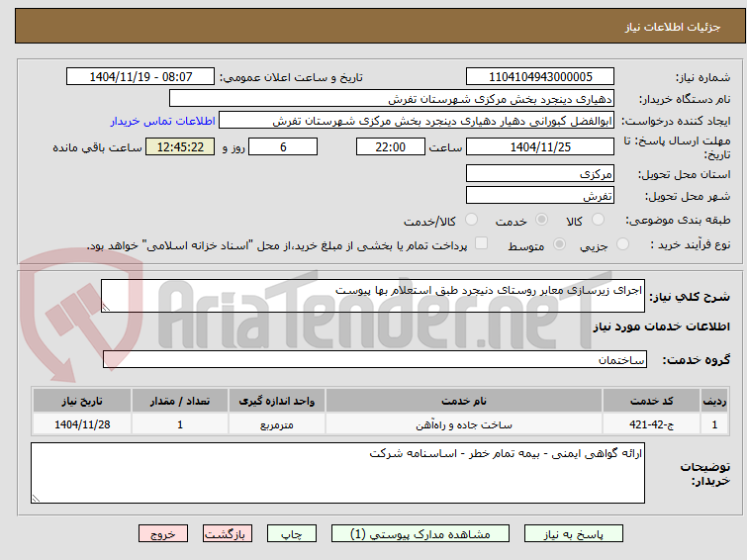
Task: Click the ردیف column header
Action: pyautogui.click(x=714, y=401)
